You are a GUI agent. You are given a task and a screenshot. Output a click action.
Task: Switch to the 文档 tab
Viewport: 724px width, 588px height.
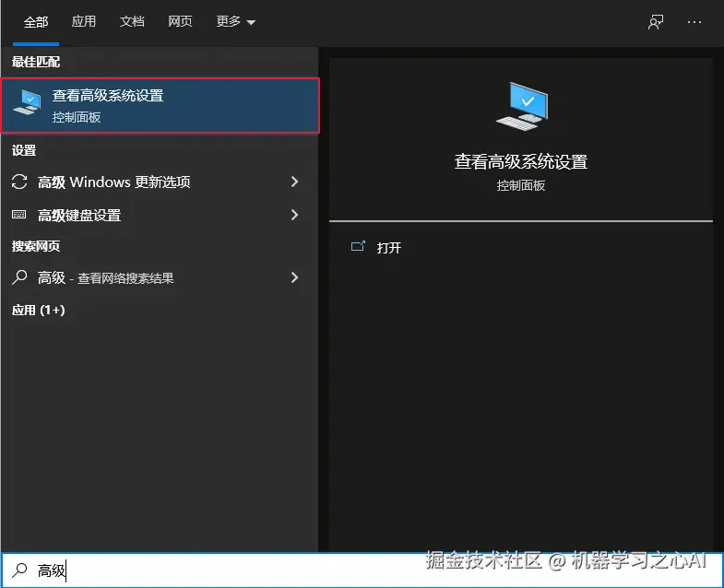pos(132,21)
